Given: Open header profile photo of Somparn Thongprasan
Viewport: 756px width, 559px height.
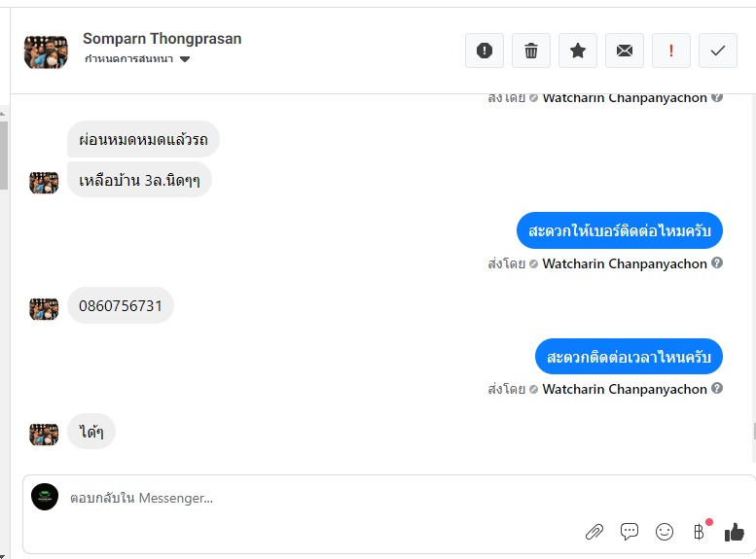Looking at the screenshot, I should click(46, 52).
